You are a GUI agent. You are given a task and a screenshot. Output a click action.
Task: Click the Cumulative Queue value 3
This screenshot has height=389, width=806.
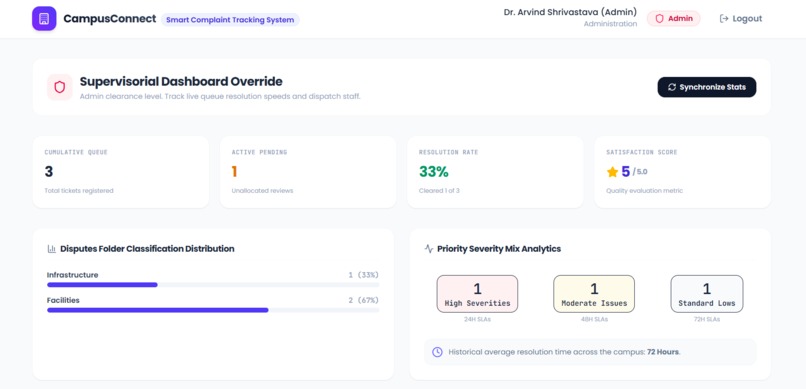point(49,172)
